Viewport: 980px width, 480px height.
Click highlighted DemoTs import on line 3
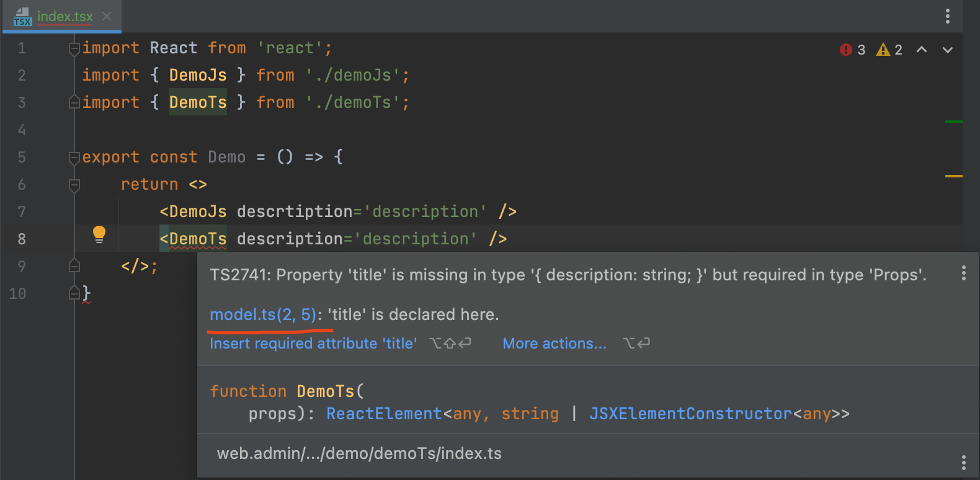point(198,102)
